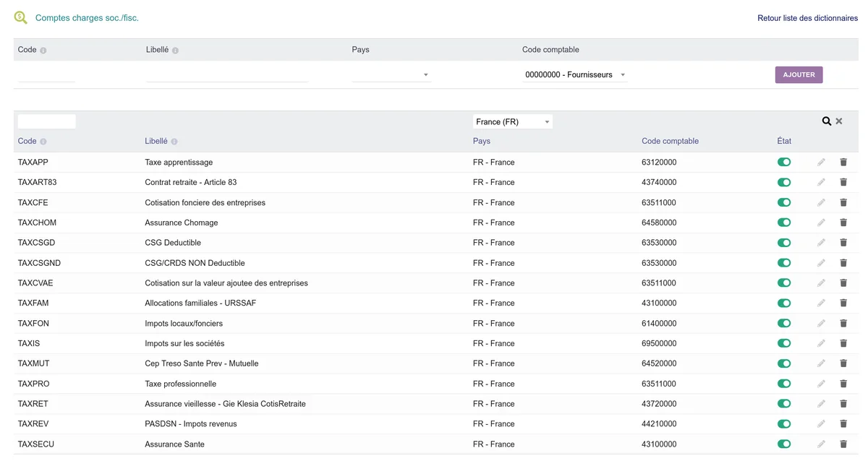
Task: Focus the code filter field above the list
Action: click(47, 121)
